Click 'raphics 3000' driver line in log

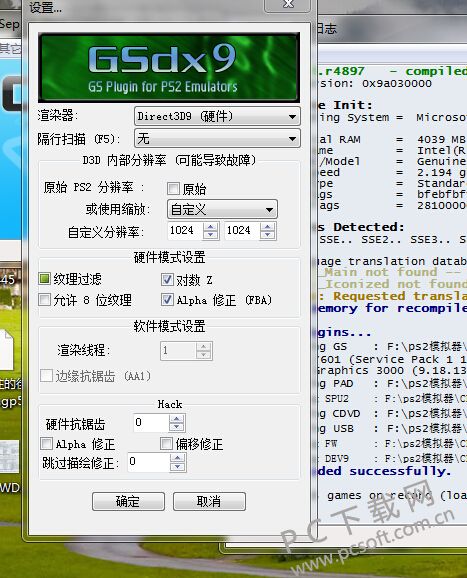pyautogui.click(x=392, y=370)
